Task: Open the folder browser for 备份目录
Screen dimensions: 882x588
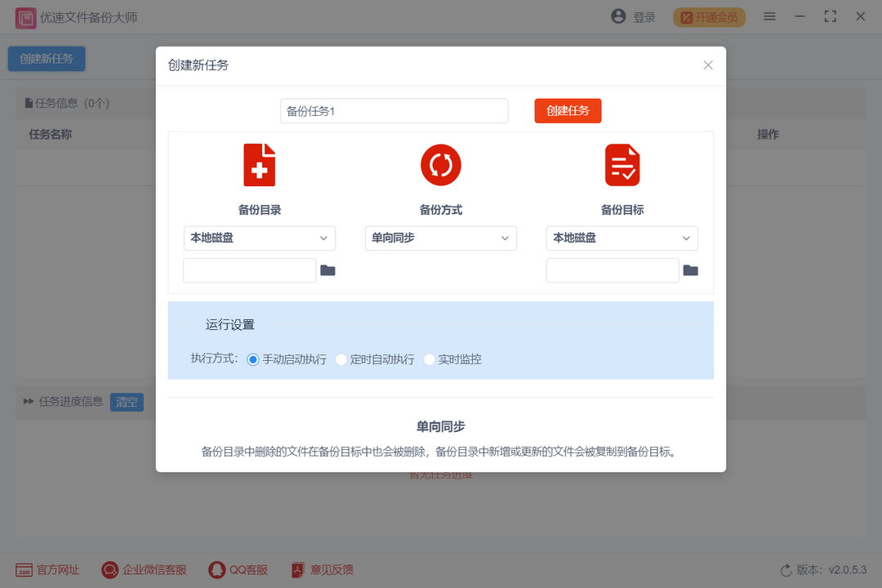Action: (327, 269)
